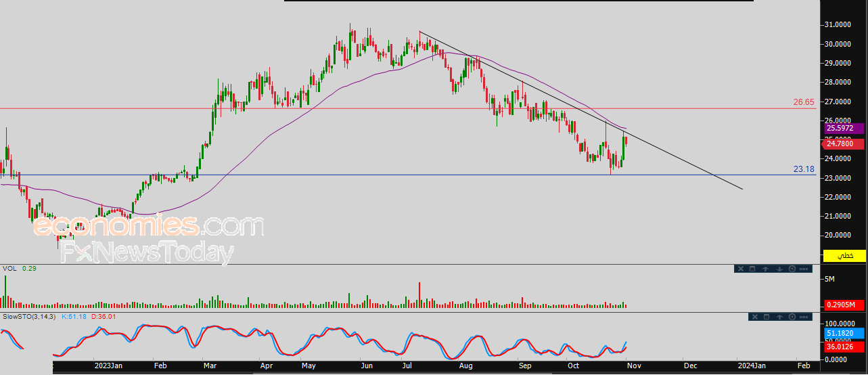Move the SlowSTO panel up
868x375 pixels.
779,317
